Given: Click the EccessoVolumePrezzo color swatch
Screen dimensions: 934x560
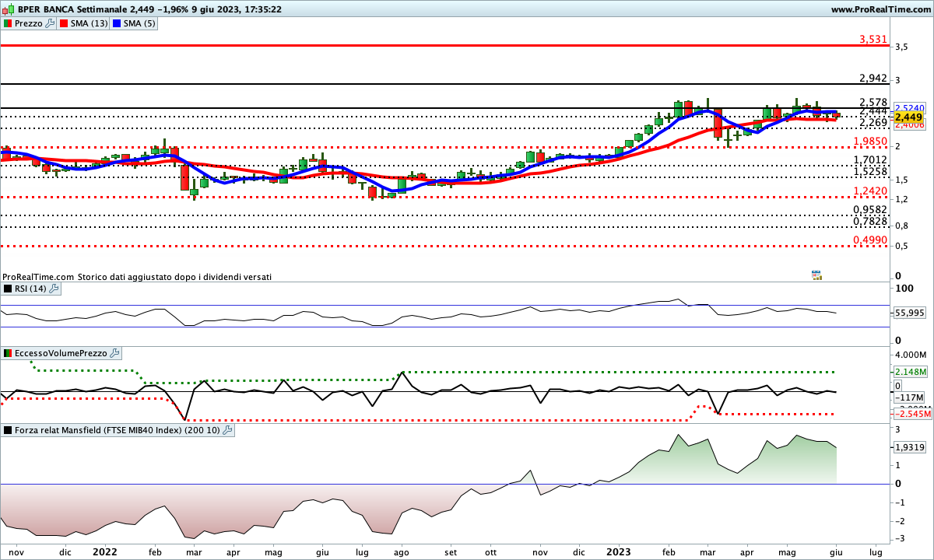Looking at the screenshot, I should pos(8,353).
